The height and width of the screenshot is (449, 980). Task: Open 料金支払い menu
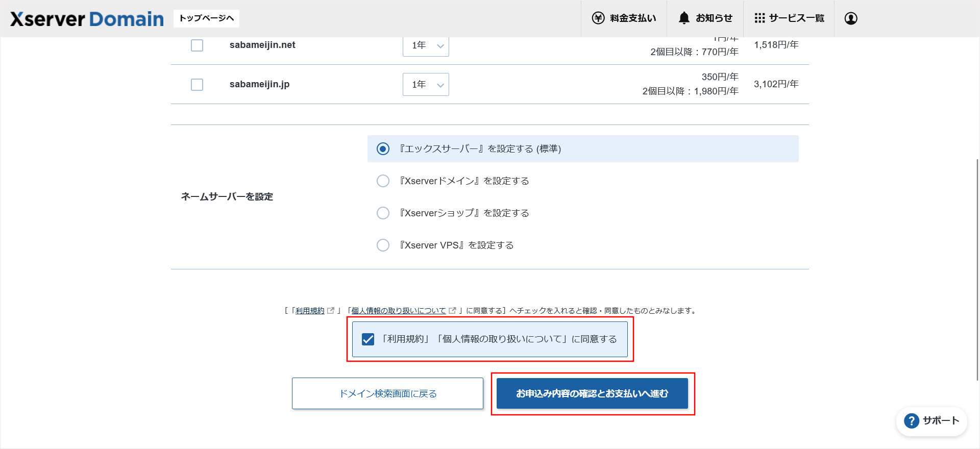coord(624,18)
